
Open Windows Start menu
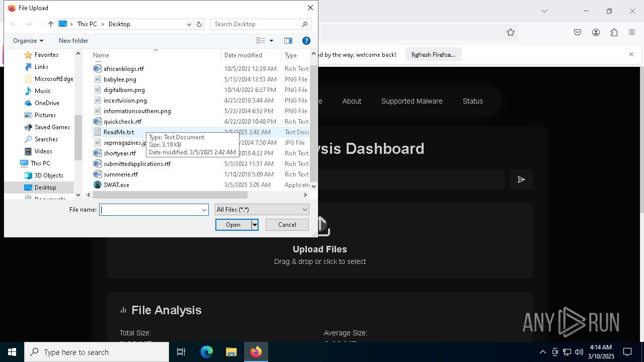pos(12,352)
